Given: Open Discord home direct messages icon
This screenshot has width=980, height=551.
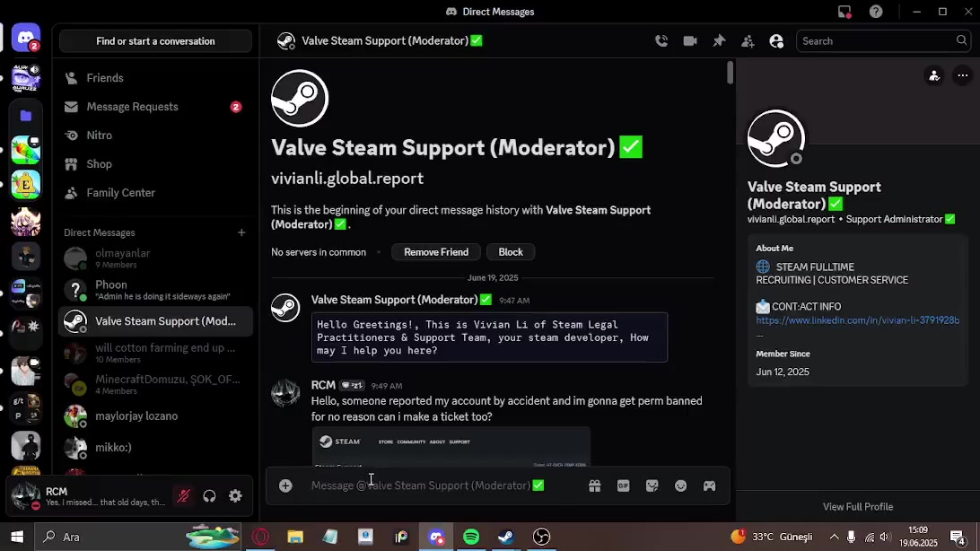Looking at the screenshot, I should coord(26,39).
